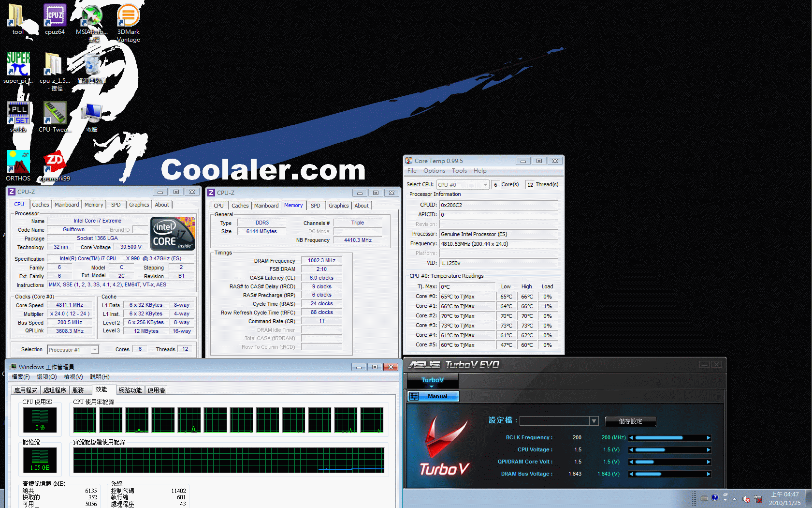Screen dimensions: 812x508
Task: Click the Manual button in TurboV
Action: tap(433, 396)
